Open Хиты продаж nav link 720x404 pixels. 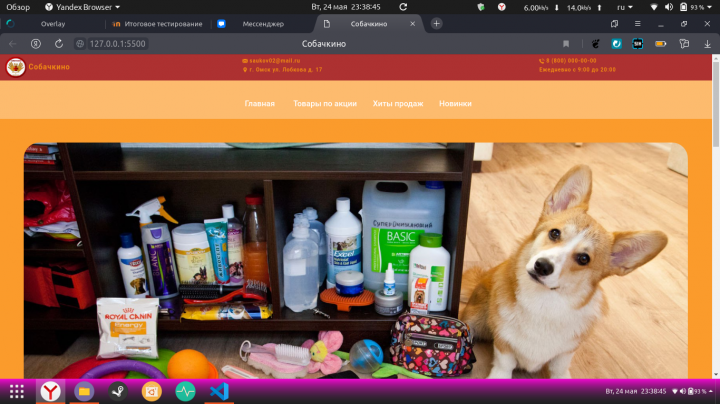pyautogui.click(x=398, y=104)
